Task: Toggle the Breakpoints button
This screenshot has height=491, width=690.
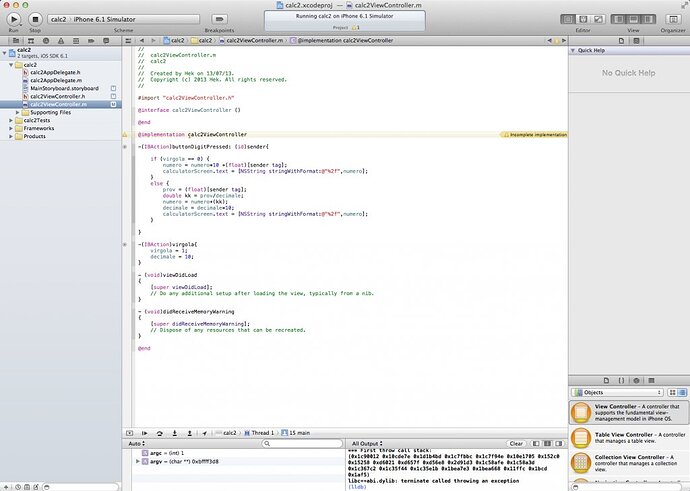Action: 220,17
